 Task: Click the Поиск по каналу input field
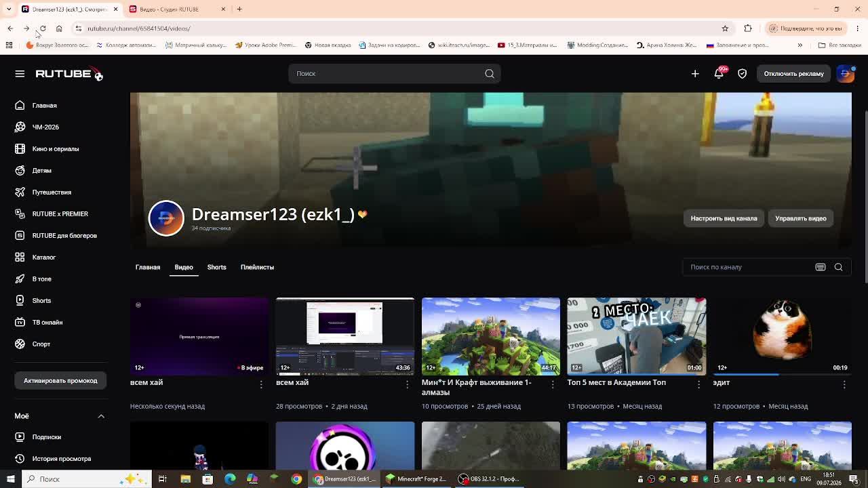pos(749,267)
